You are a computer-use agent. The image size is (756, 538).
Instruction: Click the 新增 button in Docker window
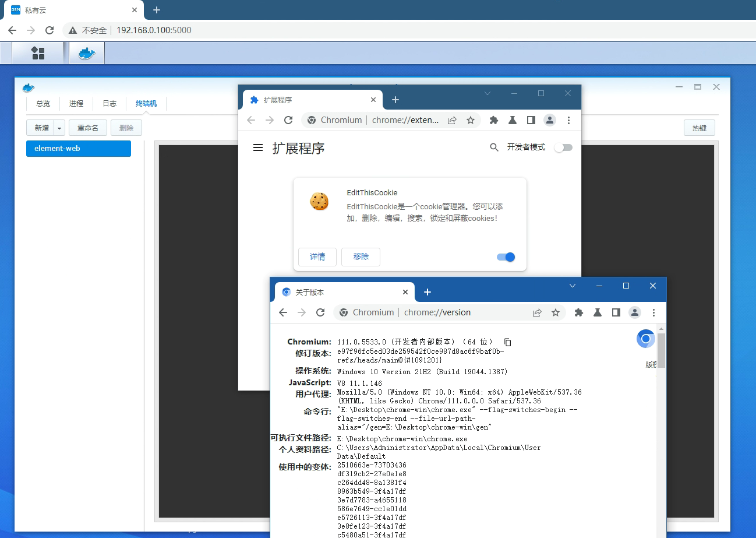pyautogui.click(x=41, y=128)
